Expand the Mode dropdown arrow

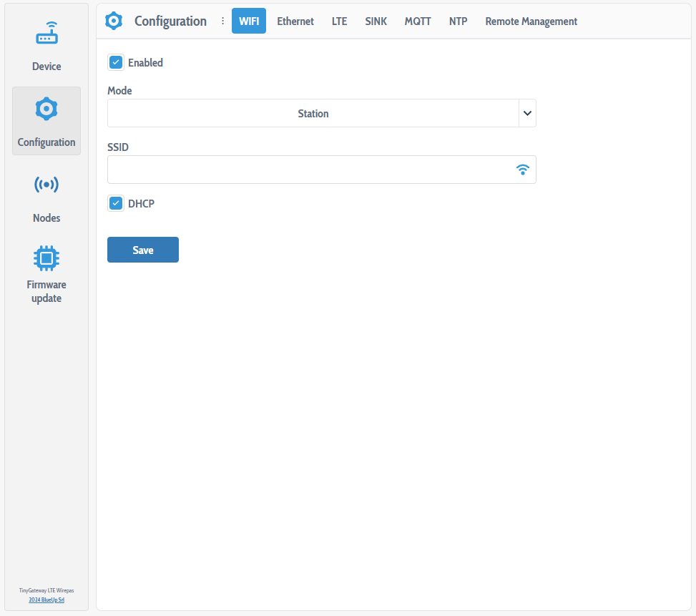[x=527, y=113]
